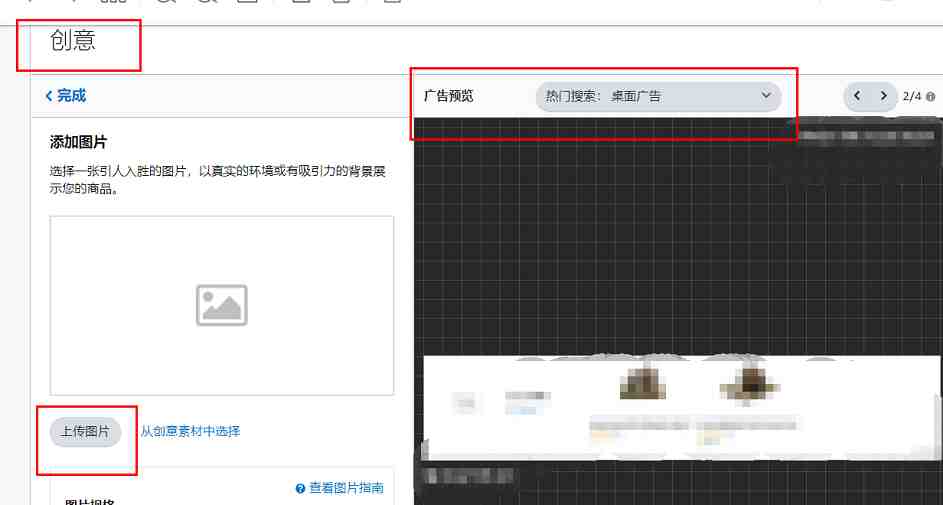Click the 上传图片 button

coord(85,432)
